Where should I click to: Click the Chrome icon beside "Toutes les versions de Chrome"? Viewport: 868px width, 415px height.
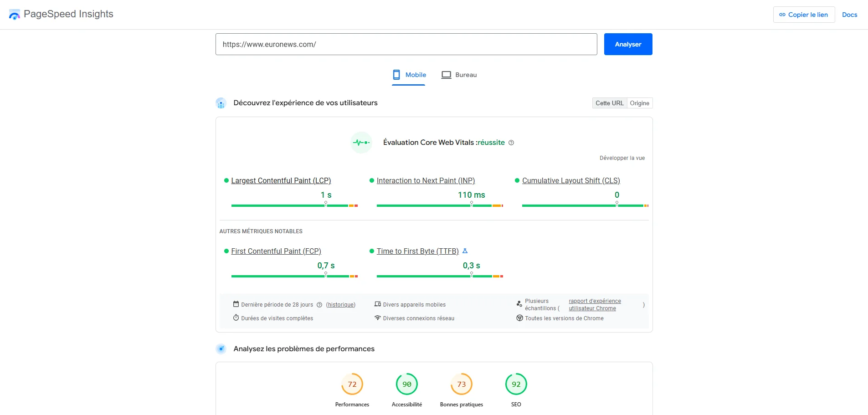click(x=519, y=318)
